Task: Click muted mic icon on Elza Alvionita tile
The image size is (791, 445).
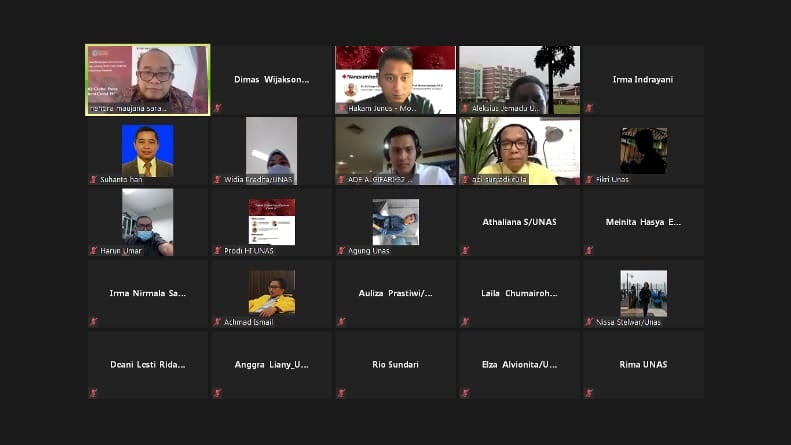Action: (x=465, y=393)
